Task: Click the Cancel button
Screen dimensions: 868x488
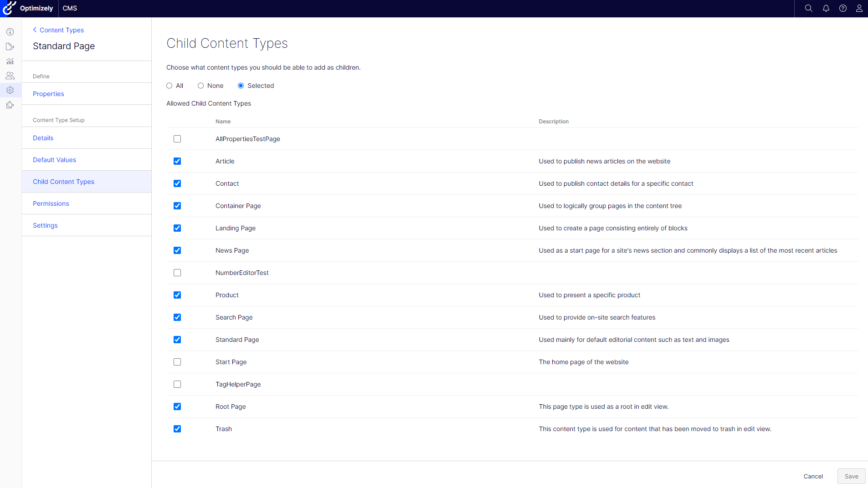Action: pyautogui.click(x=813, y=476)
